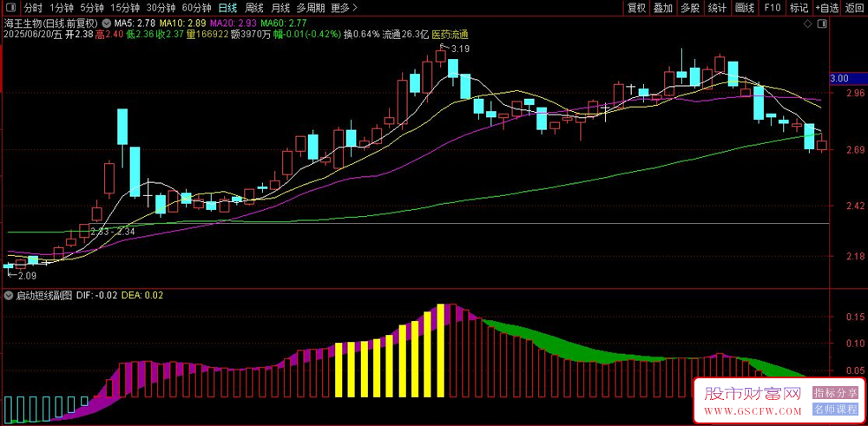Toggle right side panel icon near diamond
The image size is (868, 426).
tap(823, 23)
